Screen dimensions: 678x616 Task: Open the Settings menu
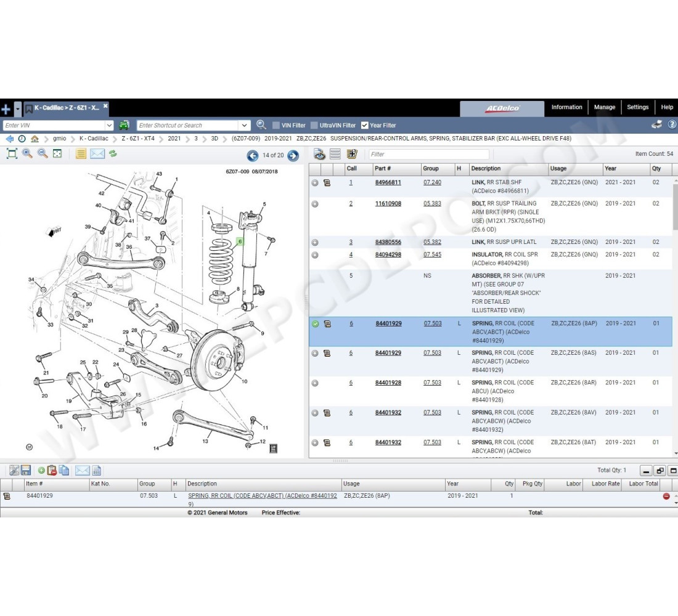637,107
